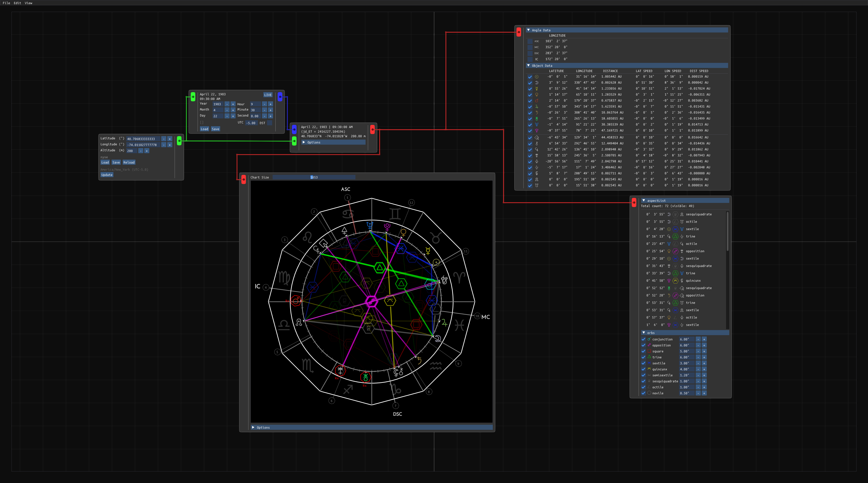The width and height of the screenshot is (868, 483).
Task: Open the File menu
Action: [x=6, y=3]
